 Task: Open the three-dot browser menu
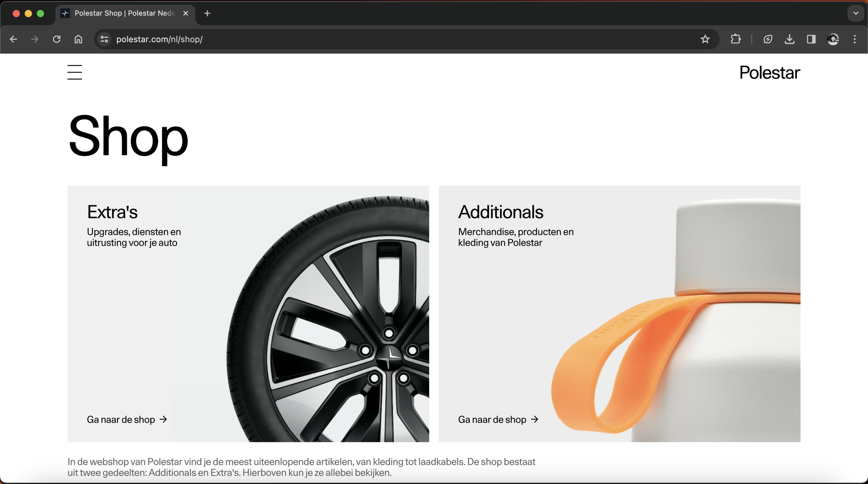tap(855, 39)
